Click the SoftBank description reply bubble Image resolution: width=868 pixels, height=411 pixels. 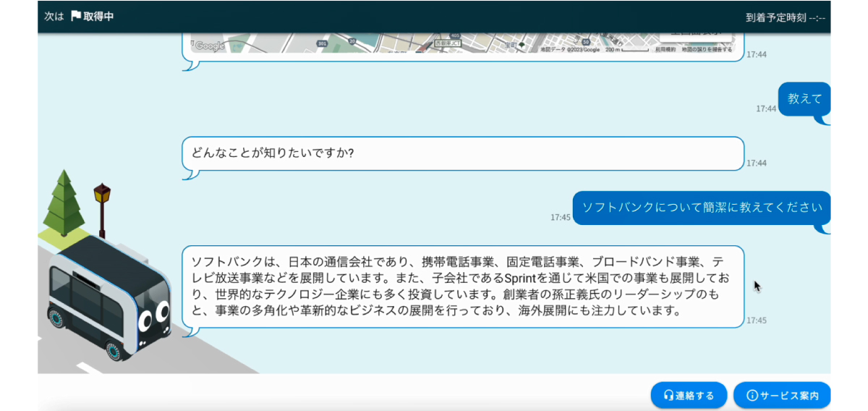[x=463, y=287]
